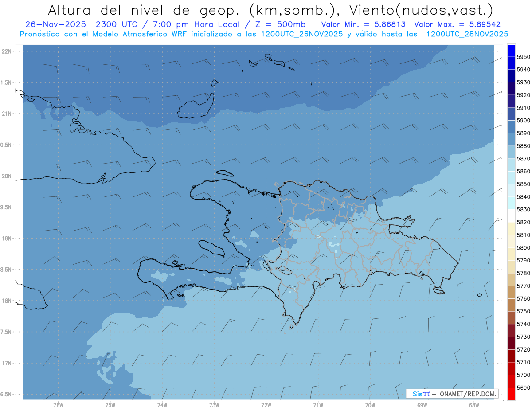Click the legend value 5800

pos(523,248)
